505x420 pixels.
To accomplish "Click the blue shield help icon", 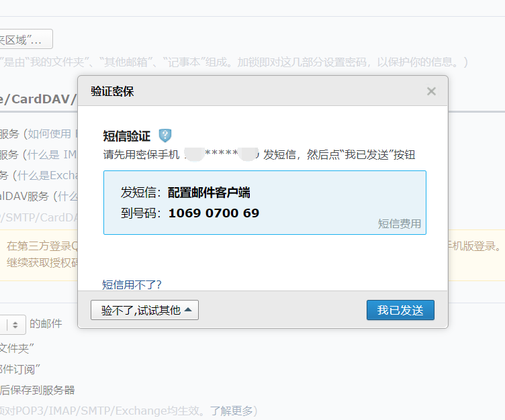I will 165,136.
